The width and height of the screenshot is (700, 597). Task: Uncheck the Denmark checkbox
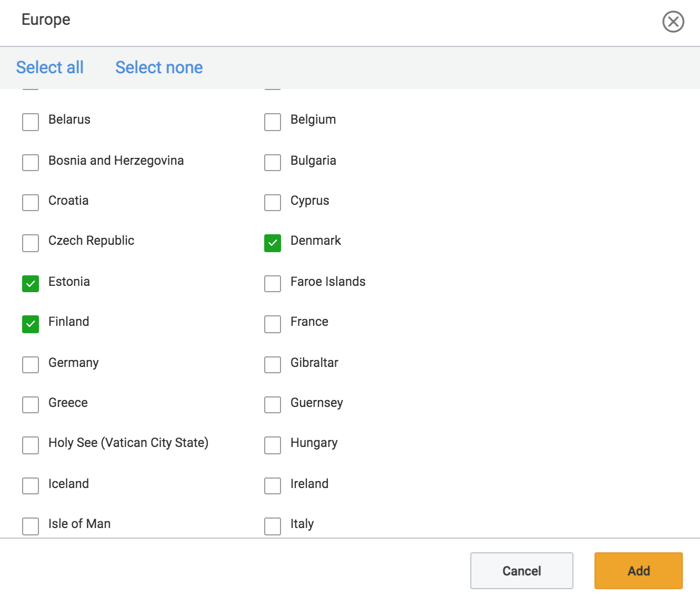click(x=273, y=243)
